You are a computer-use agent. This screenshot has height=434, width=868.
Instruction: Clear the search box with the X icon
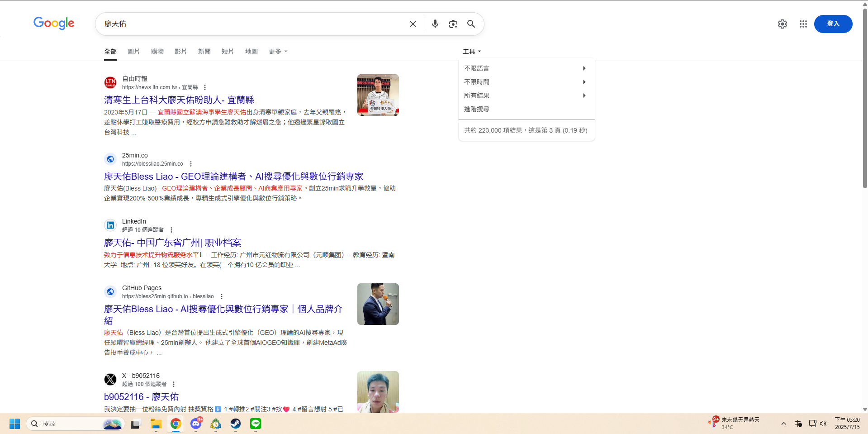[x=413, y=24]
